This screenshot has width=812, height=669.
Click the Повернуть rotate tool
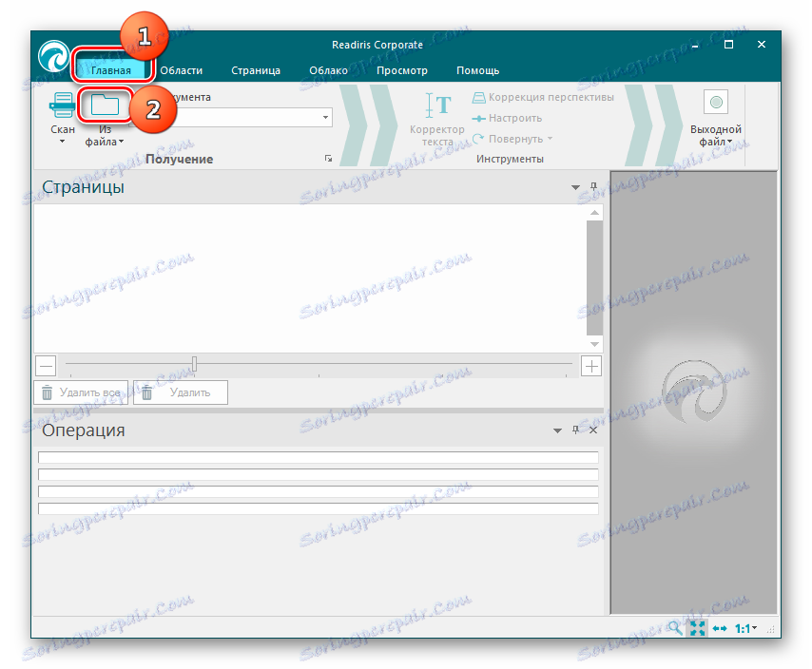pyautogui.click(x=508, y=139)
